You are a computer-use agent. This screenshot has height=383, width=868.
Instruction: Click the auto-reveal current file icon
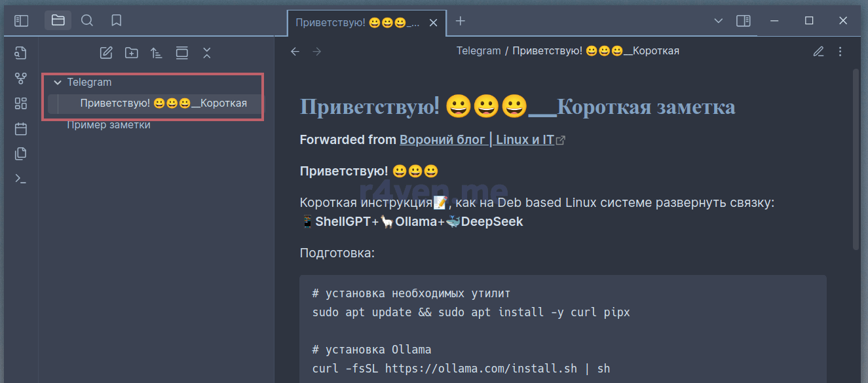click(181, 53)
